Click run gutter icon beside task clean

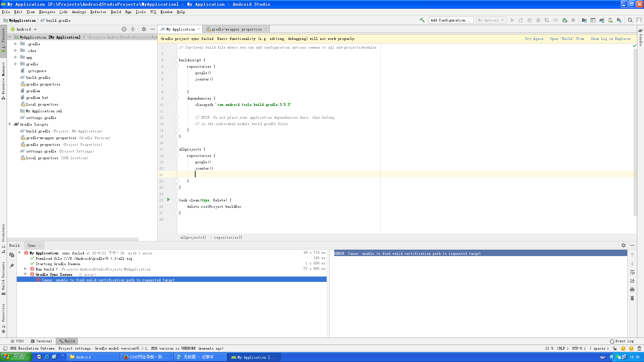168,200
